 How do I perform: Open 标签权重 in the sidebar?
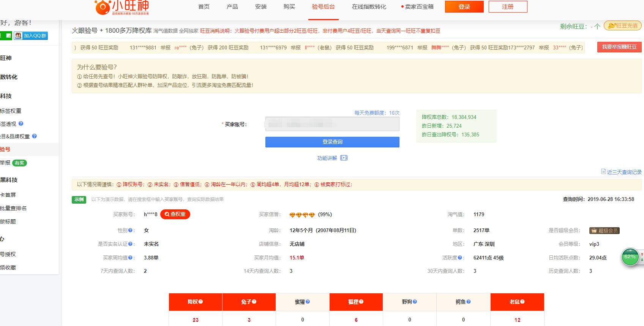click(11, 111)
